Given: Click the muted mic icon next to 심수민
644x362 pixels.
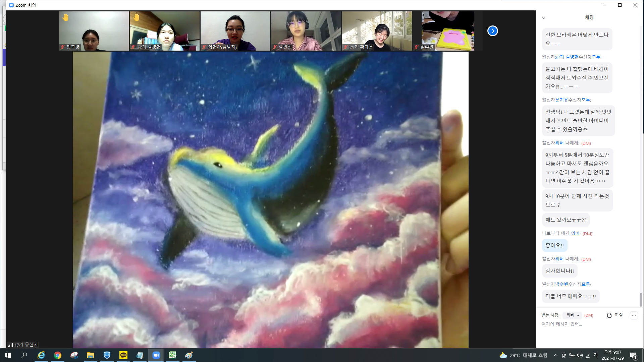Looking at the screenshot, I should [416, 47].
